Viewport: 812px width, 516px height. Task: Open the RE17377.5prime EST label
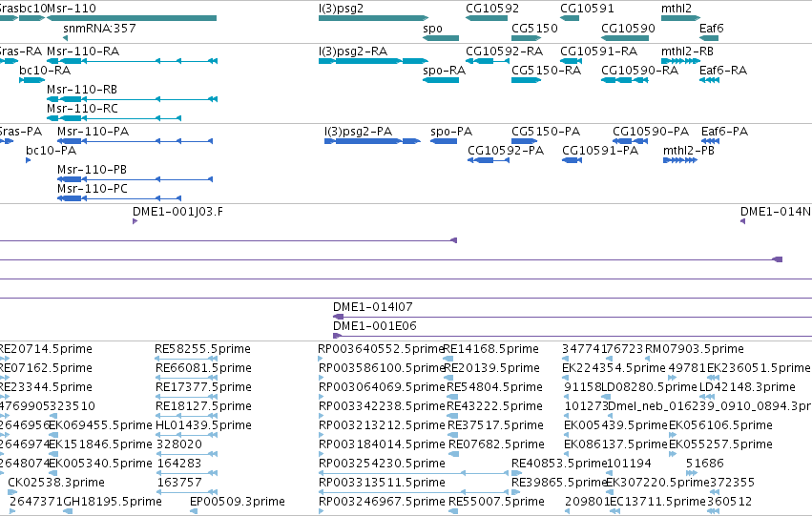pyautogui.click(x=203, y=387)
